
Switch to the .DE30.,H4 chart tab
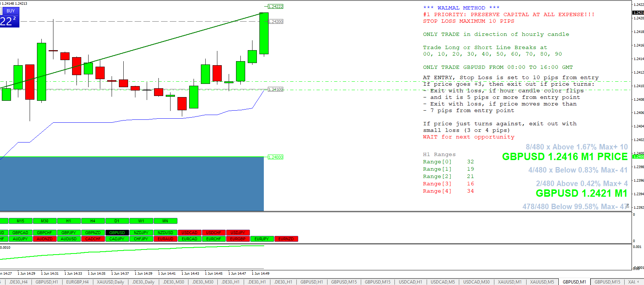point(18,282)
